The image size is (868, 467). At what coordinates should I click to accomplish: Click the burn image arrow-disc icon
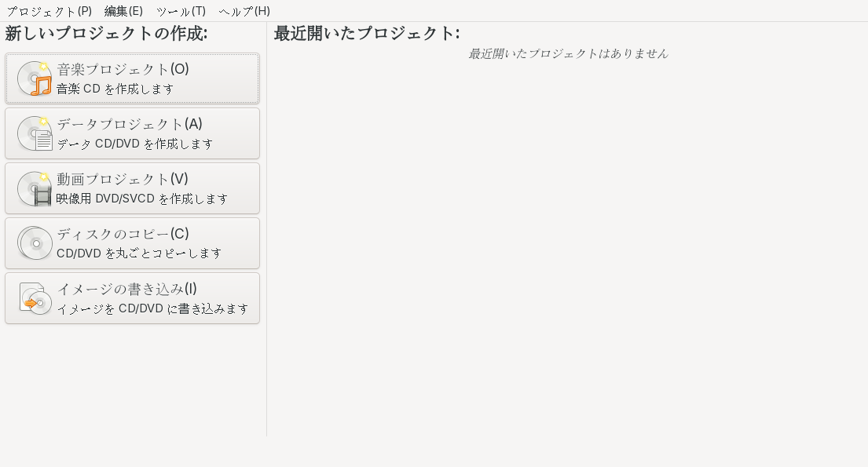pos(35,298)
